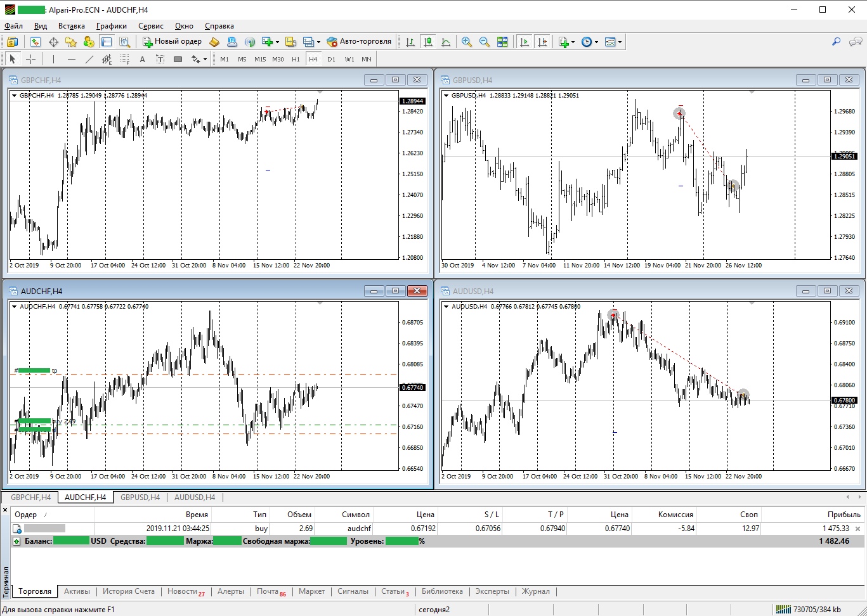Expand the chart templates dropdown

pyautogui.click(x=620, y=42)
